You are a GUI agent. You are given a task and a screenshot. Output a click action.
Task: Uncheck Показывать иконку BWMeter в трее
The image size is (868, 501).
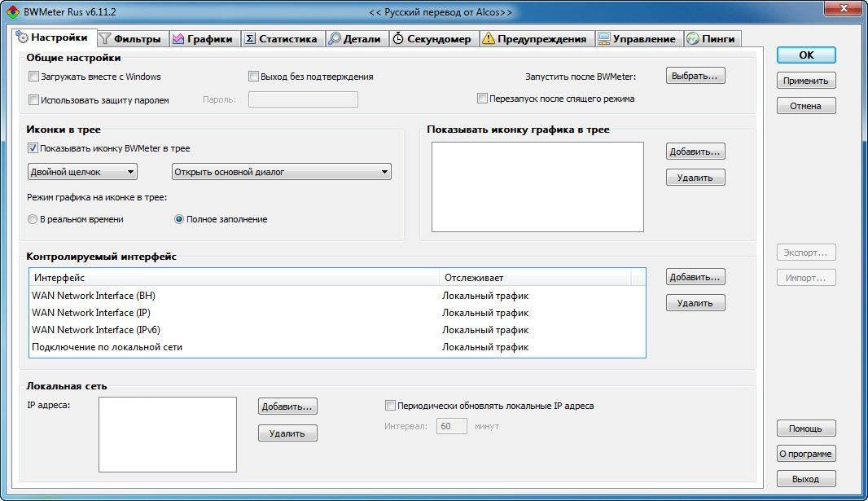point(33,147)
